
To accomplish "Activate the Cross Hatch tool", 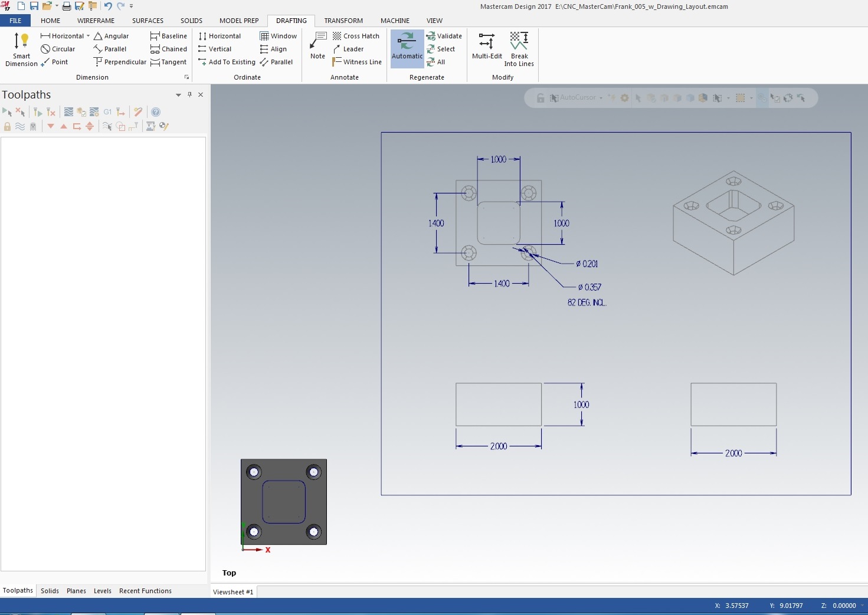I will (356, 36).
